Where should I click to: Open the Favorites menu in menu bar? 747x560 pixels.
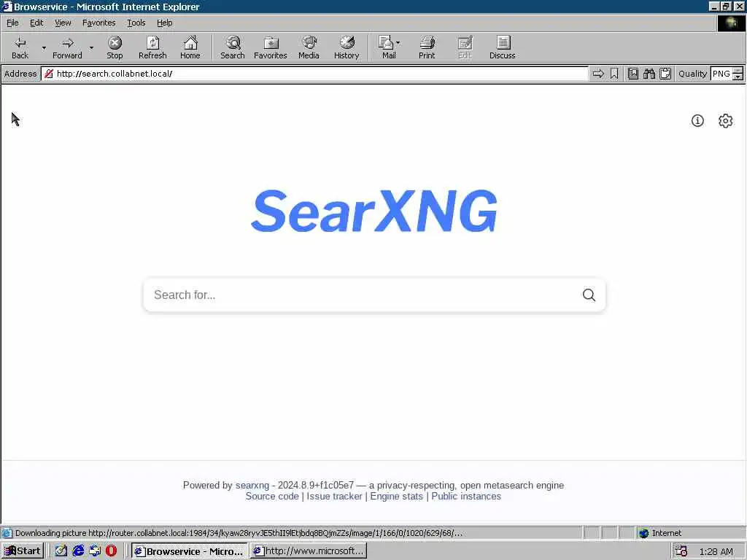point(98,23)
